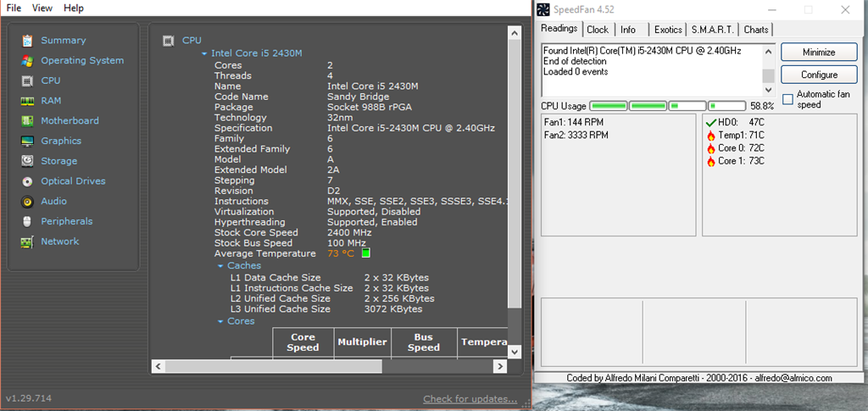Open the Graphics section link
The image size is (868, 411).
click(x=61, y=141)
